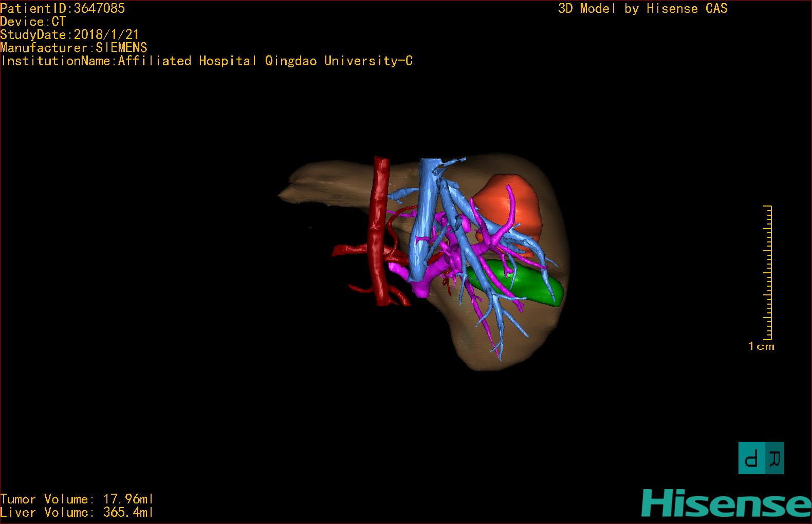Viewport: 812px width, 524px height.
Task: Select the Manufacturer:SIEMENS text
Action: point(74,48)
